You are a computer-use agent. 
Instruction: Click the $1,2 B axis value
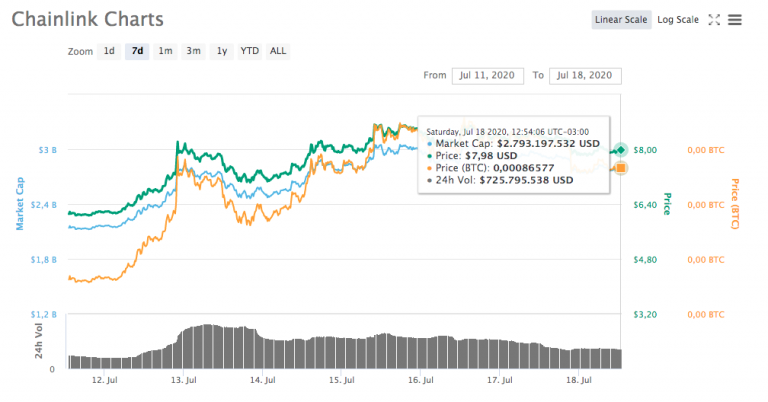[44, 314]
